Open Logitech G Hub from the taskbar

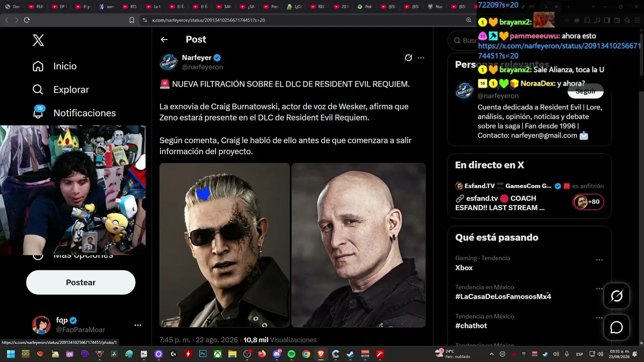pyautogui.click(x=173, y=354)
